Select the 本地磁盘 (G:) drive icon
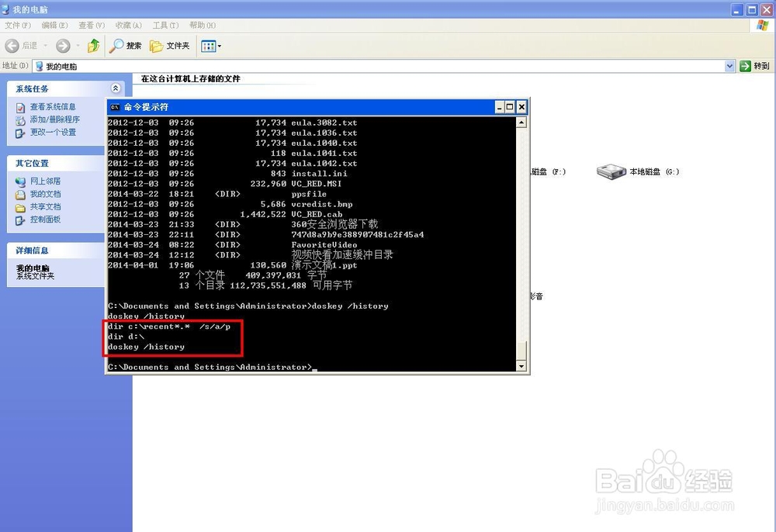The image size is (776, 532). [x=611, y=171]
